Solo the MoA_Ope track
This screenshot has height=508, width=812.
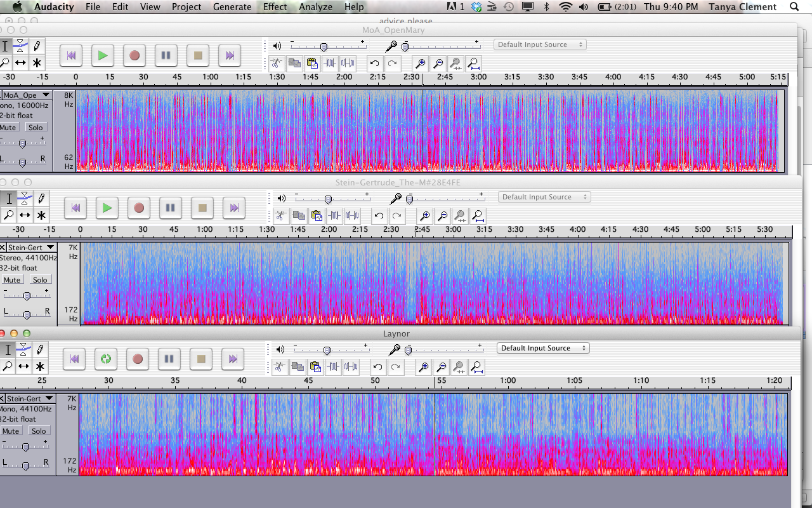36,127
